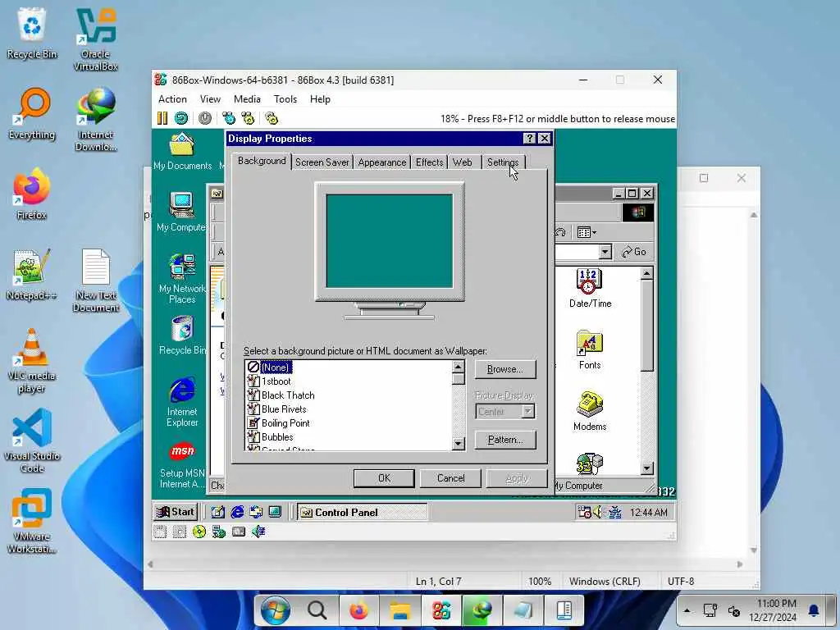Open Fonts in Control Panel
Image resolution: width=840 pixels, height=630 pixels.
[x=590, y=349]
